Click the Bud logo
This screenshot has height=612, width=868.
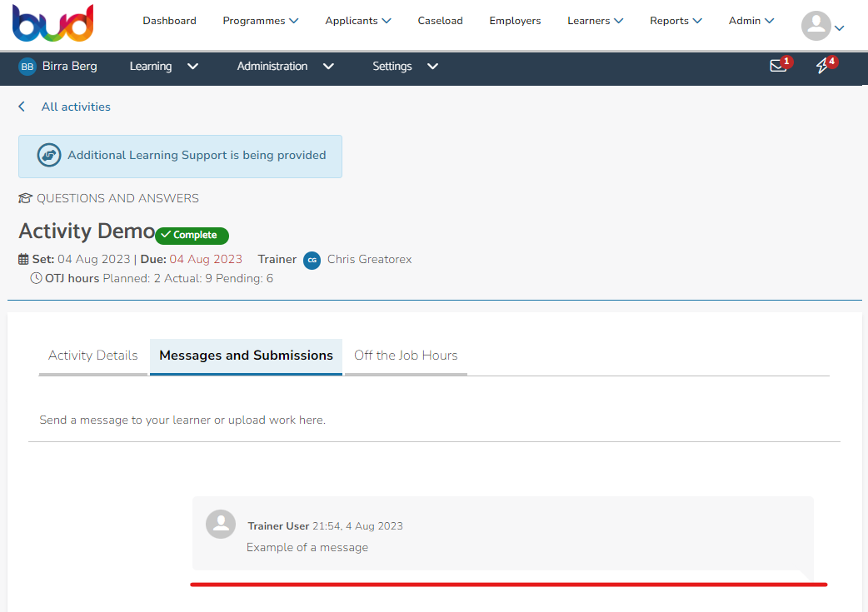52,23
